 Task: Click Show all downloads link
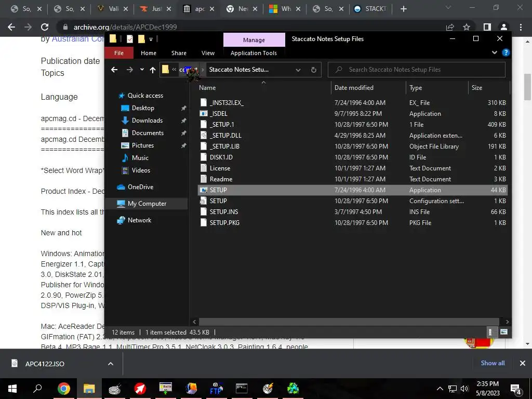click(x=493, y=363)
